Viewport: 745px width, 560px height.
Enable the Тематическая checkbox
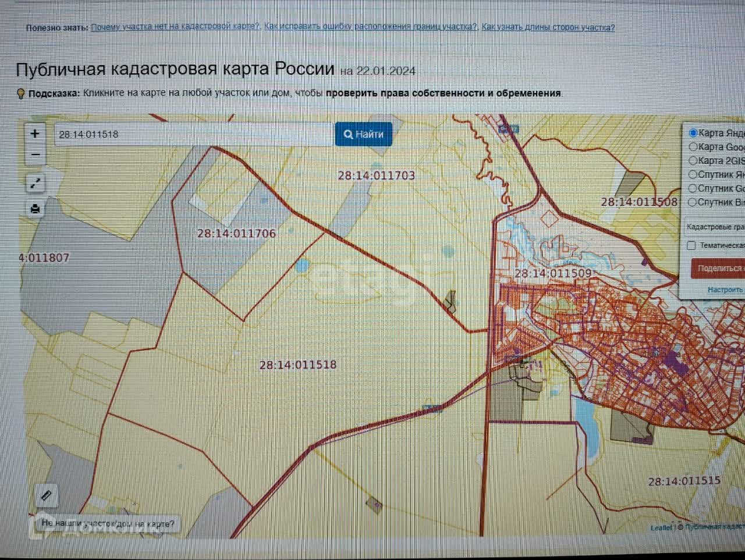[x=691, y=245]
